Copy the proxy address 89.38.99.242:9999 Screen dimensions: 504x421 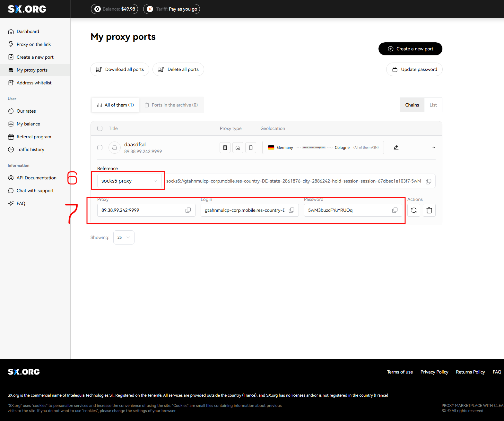coord(188,210)
